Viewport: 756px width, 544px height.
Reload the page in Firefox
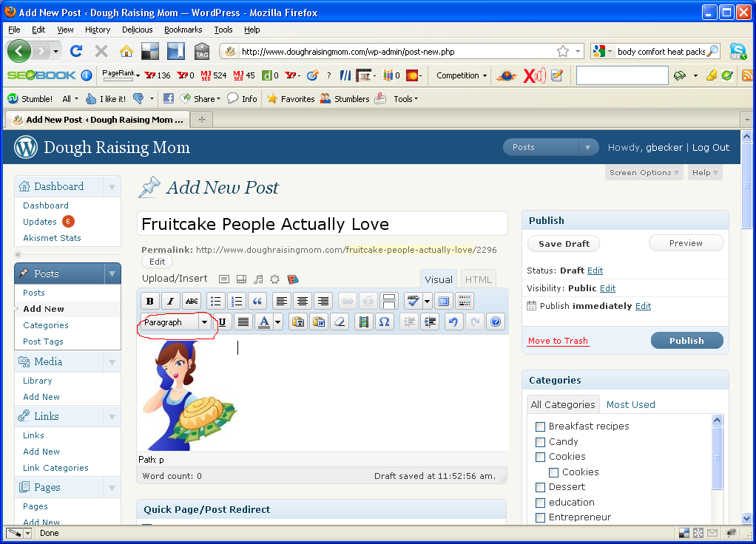[x=76, y=51]
